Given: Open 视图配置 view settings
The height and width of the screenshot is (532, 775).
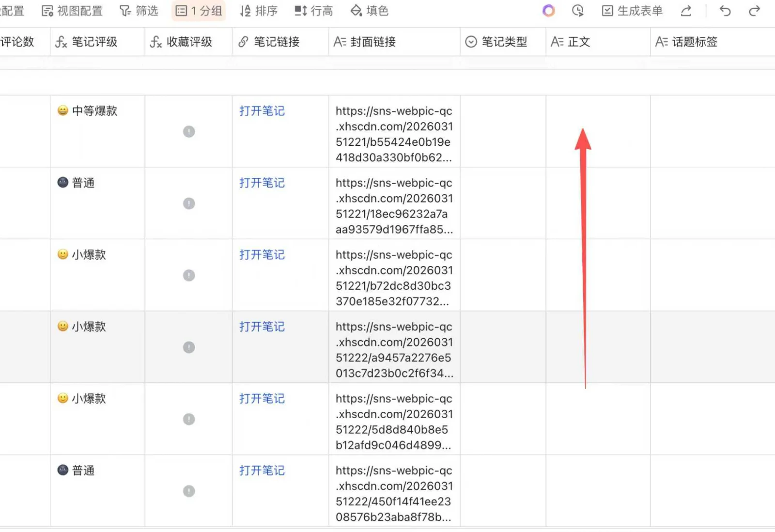Looking at the screenshot, I should pos(72,11).
